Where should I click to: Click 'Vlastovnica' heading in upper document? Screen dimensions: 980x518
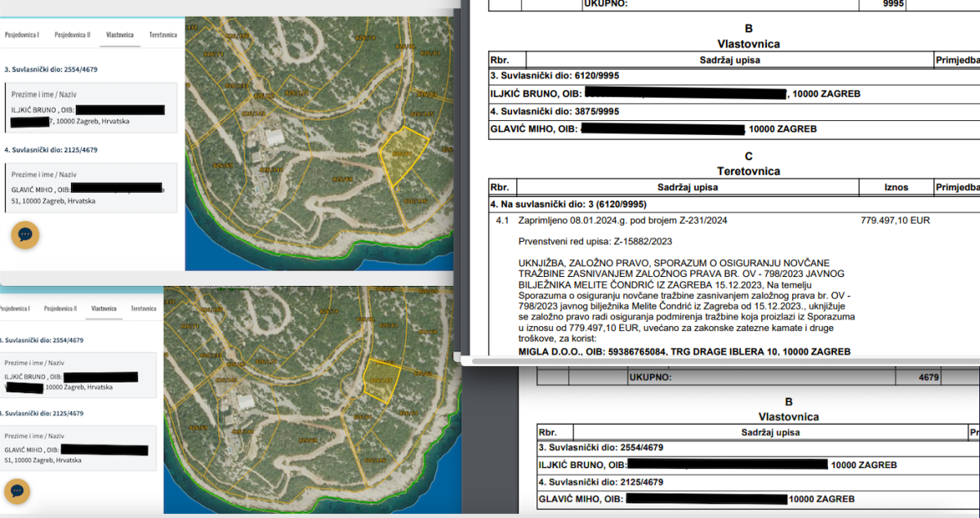749,44
